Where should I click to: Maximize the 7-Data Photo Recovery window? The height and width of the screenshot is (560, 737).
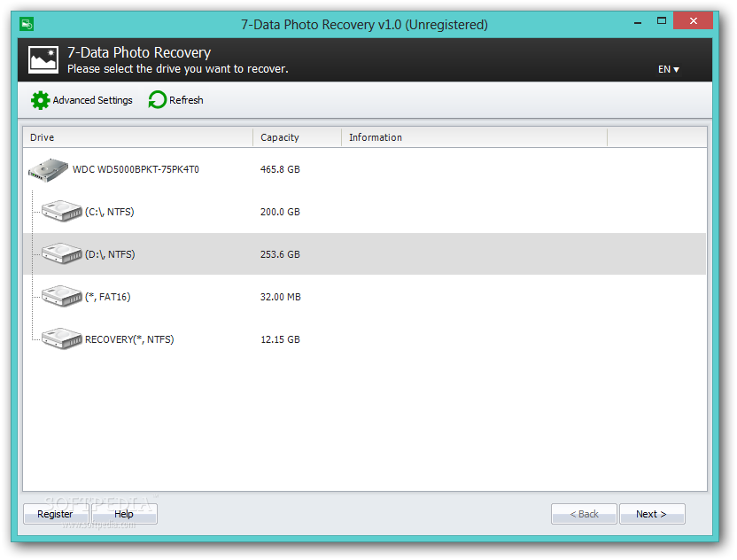point(662,20)
